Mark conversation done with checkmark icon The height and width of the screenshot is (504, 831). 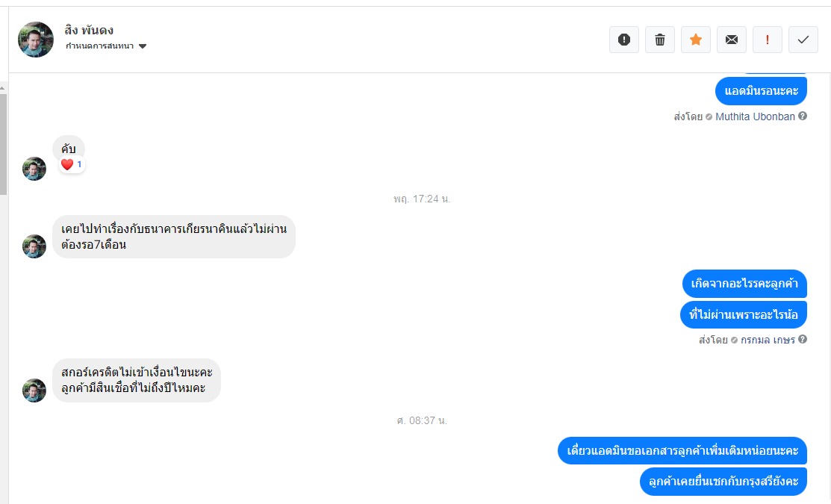[803, 40]
